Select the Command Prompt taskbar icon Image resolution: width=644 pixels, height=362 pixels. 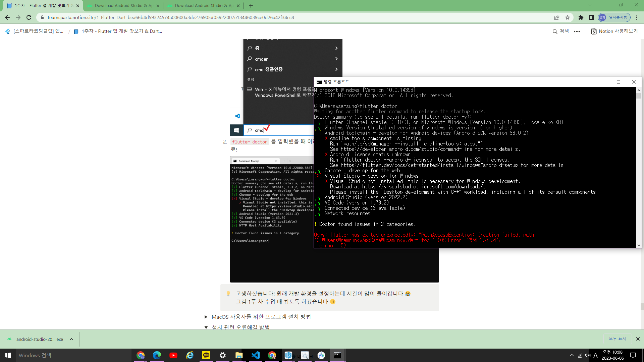coord(338,355)
